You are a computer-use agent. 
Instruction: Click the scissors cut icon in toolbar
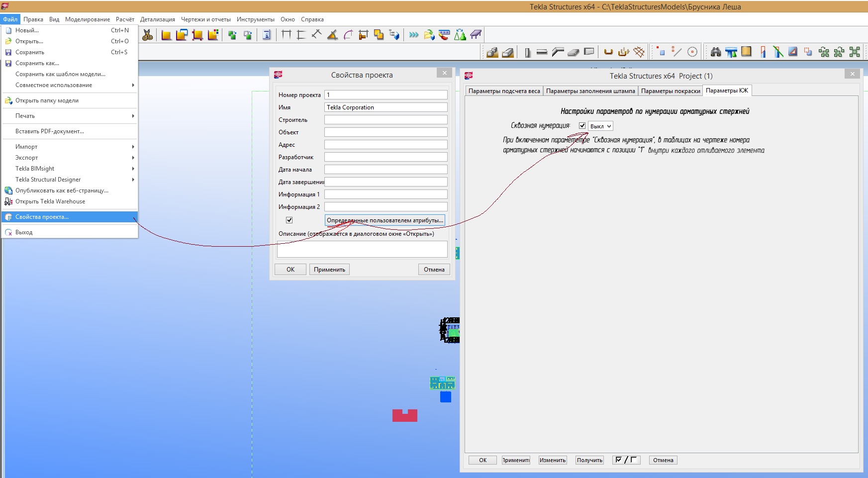pos(147,35)
